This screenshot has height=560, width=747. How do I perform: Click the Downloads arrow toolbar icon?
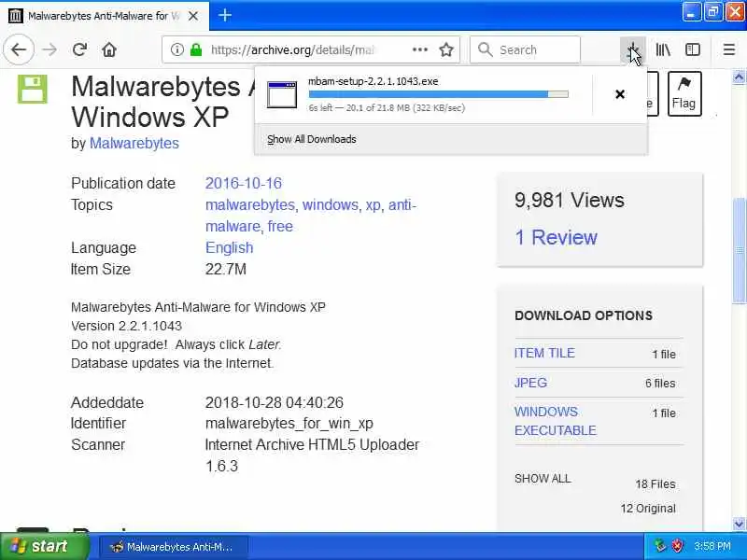(x=633, y=49)
